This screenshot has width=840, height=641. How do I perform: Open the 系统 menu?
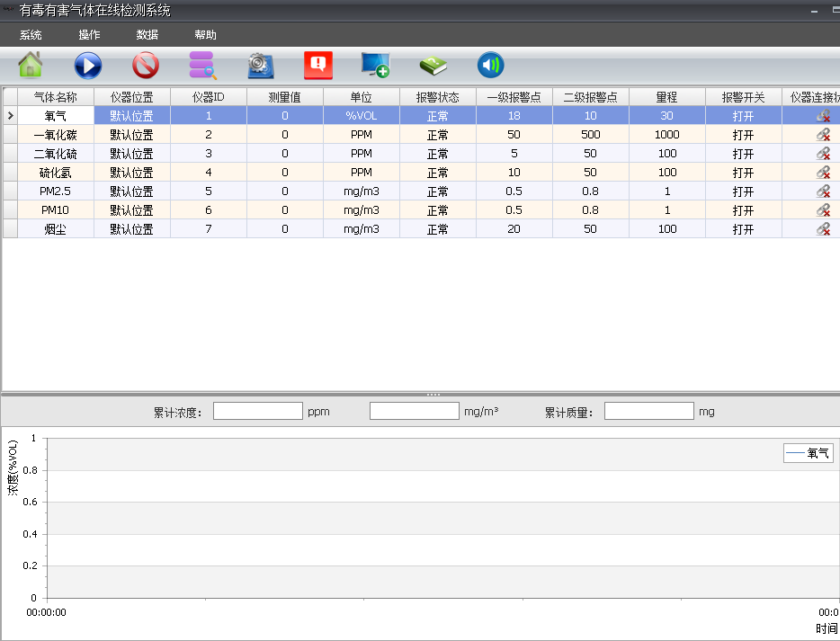[31, 35]
